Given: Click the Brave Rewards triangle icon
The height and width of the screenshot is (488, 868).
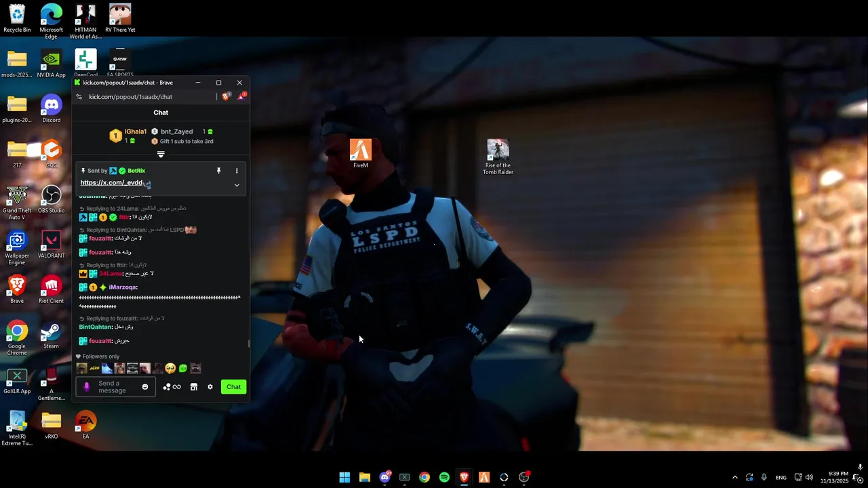Looking at the screenshot, I should [241, 96].
